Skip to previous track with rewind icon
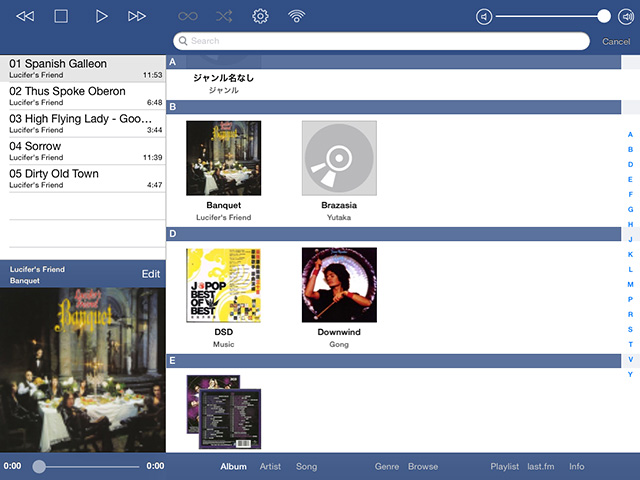This screenshot has height=480, width=640. coord(25,16)
